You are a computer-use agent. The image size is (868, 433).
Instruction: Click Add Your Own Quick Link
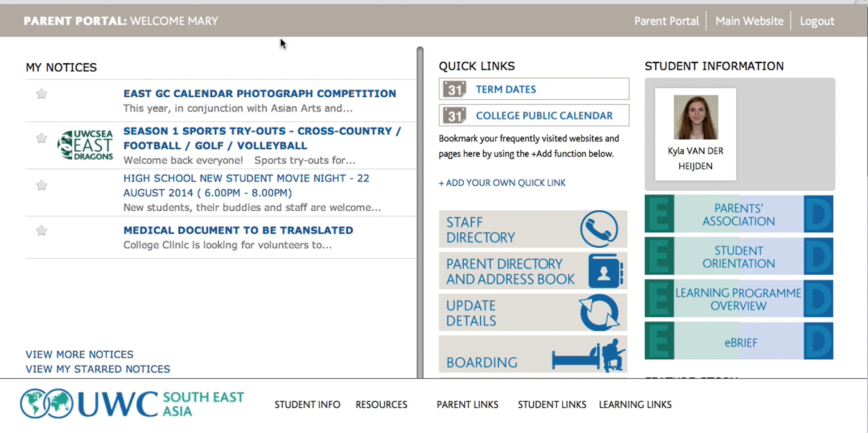(x=502, y=183)
